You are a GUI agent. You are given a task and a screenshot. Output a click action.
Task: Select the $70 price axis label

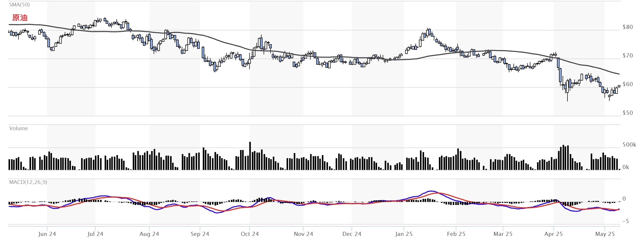[x=628, y=55]
